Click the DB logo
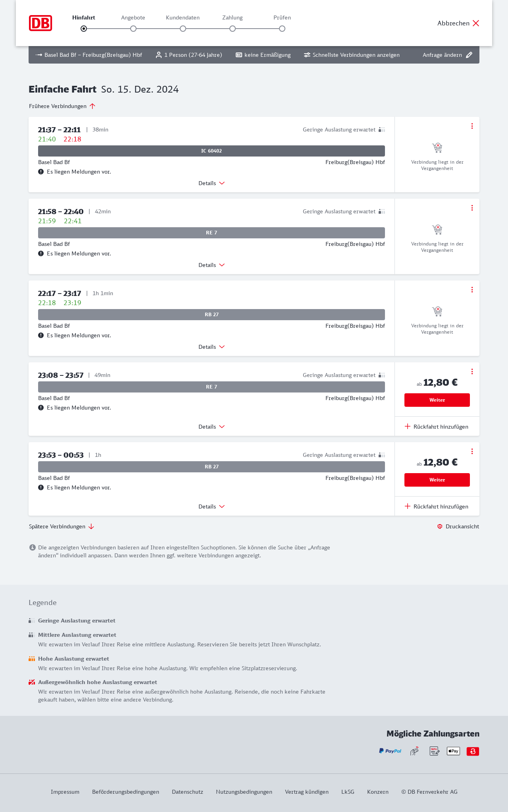Viewport: 508px width, 812px height. [40, 23]
